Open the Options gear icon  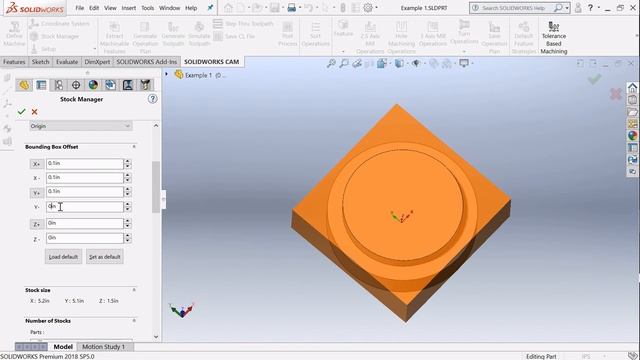(x=368, y=8)
